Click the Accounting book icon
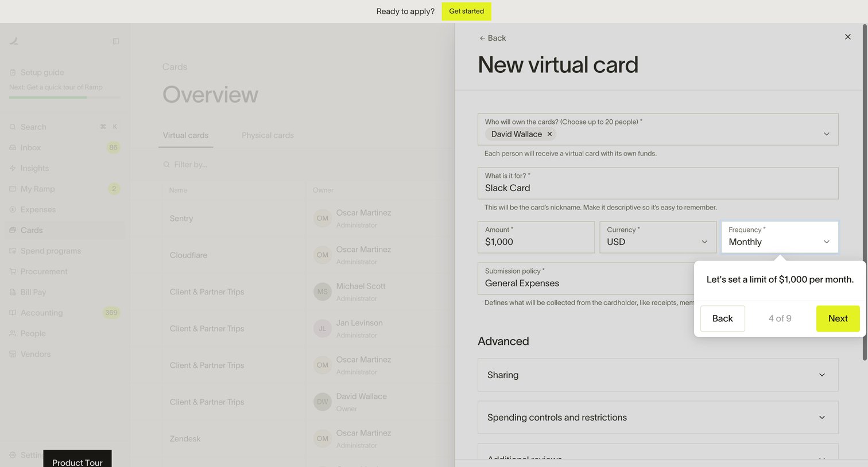 click(x=13, y=313)
